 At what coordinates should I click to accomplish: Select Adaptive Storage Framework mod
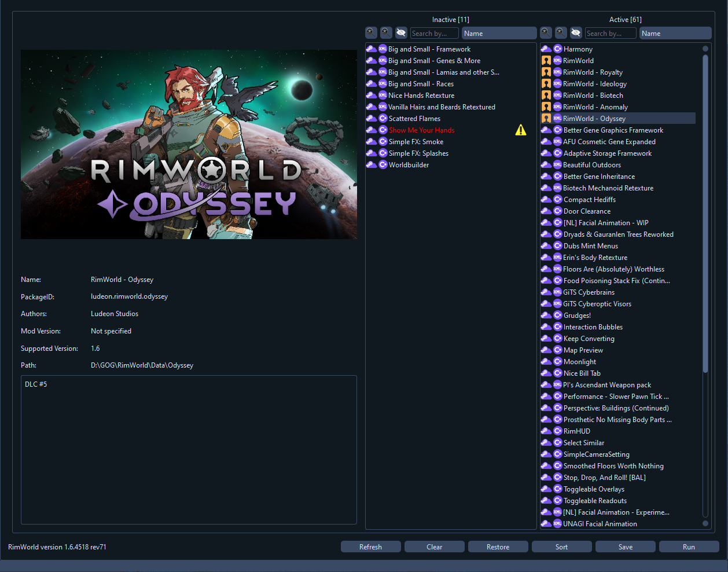[618, 153]
